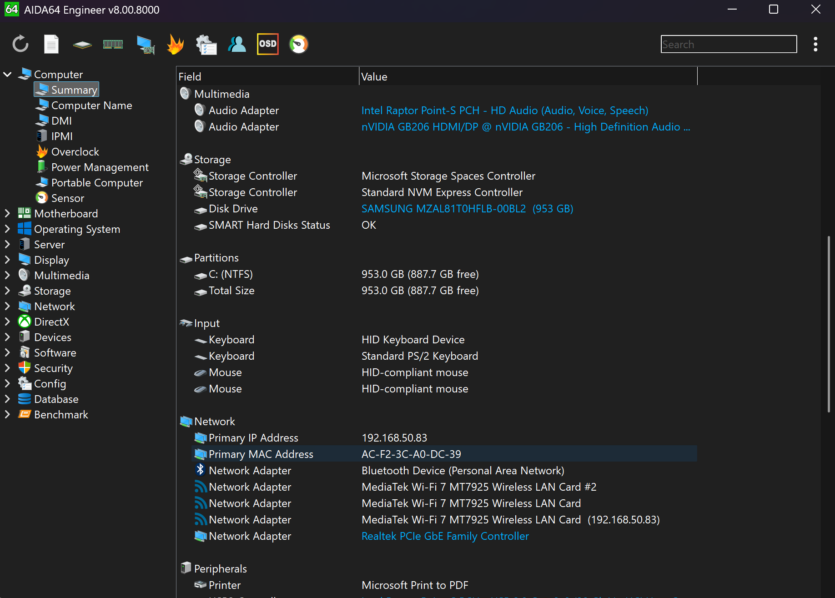Select DMI in the tree

pos(61,121)
